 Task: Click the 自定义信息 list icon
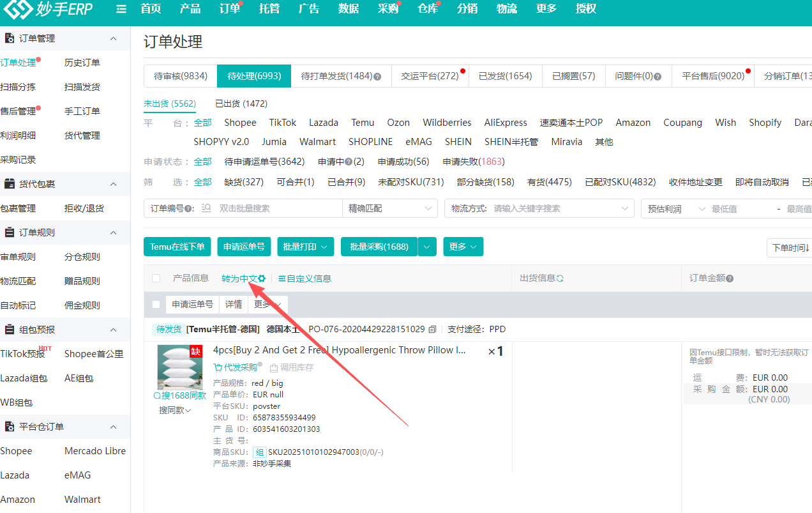pyautogui.click(x=282, y=279)
